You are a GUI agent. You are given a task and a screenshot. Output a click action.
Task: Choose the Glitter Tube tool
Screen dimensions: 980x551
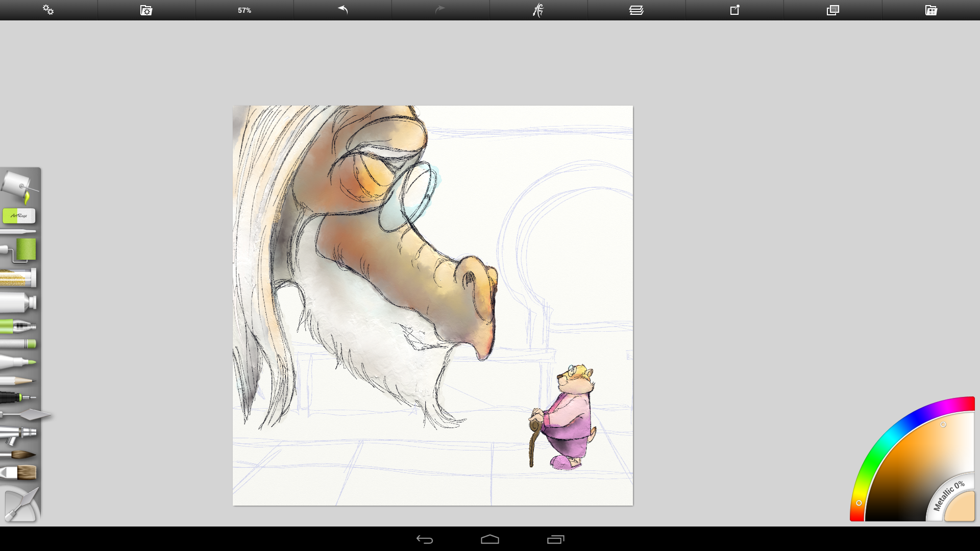18,278
